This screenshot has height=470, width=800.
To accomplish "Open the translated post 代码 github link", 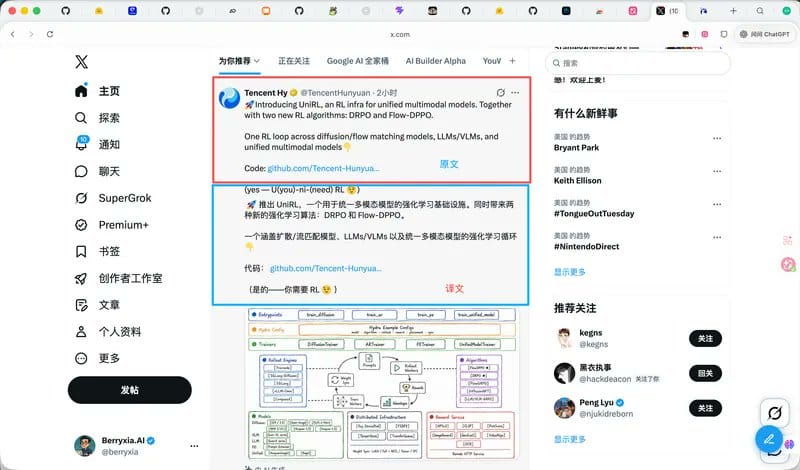I will click(326, 268).
